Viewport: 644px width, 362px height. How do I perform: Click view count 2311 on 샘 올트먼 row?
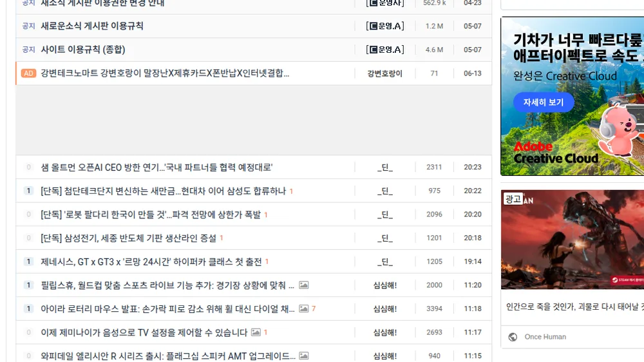point(434,167)
